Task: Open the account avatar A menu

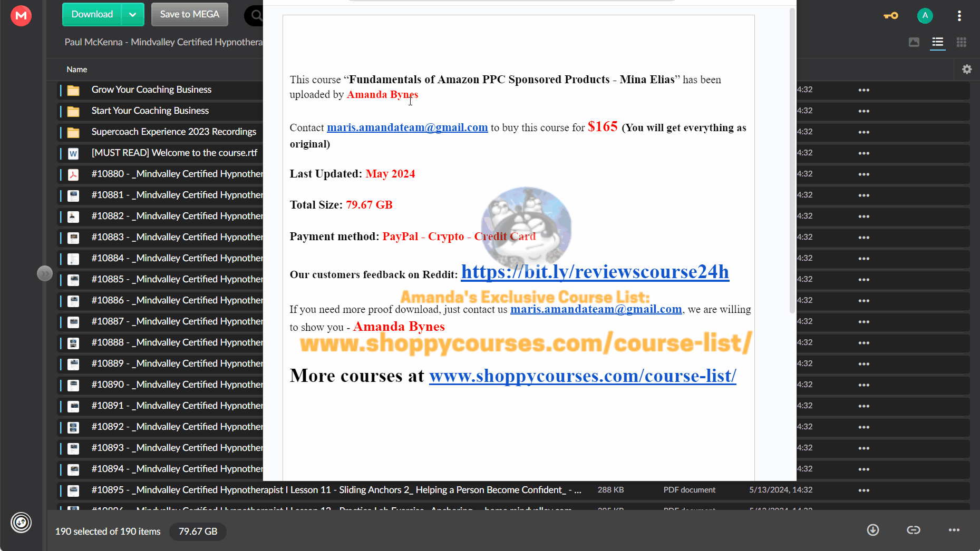Action: pos(925,16)
